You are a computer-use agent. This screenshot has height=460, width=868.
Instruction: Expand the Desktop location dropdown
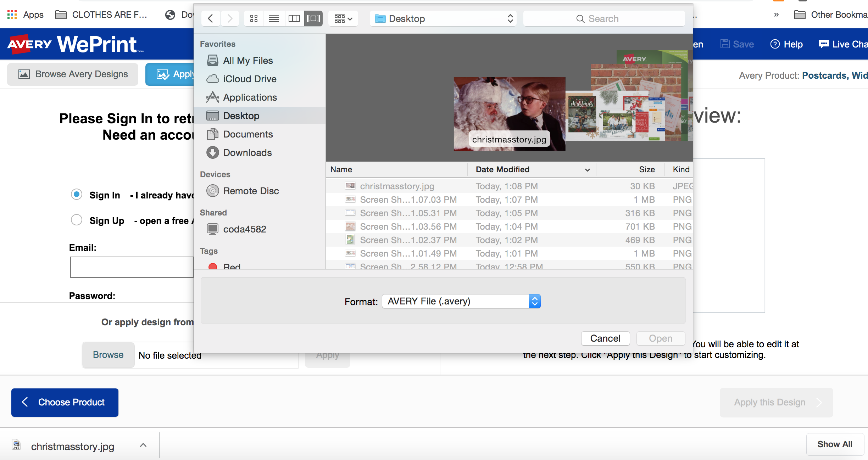point(506,18)
